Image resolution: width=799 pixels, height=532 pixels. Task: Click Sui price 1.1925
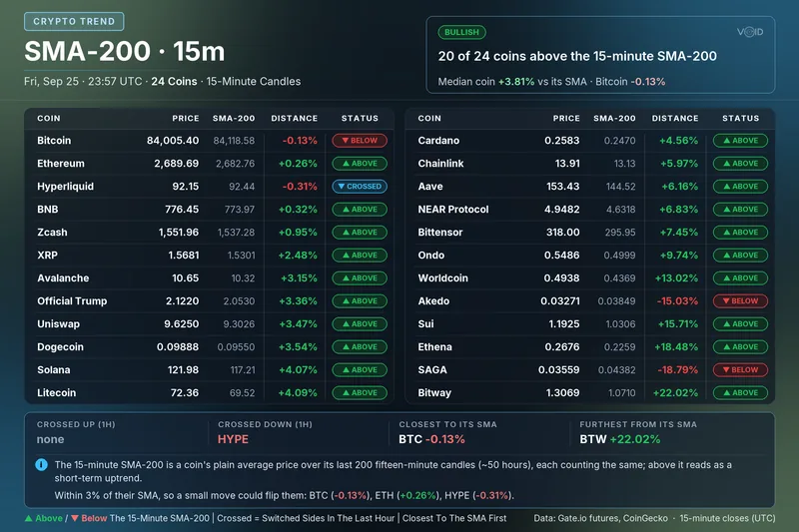pyautogui.click(x=564, y=323)
